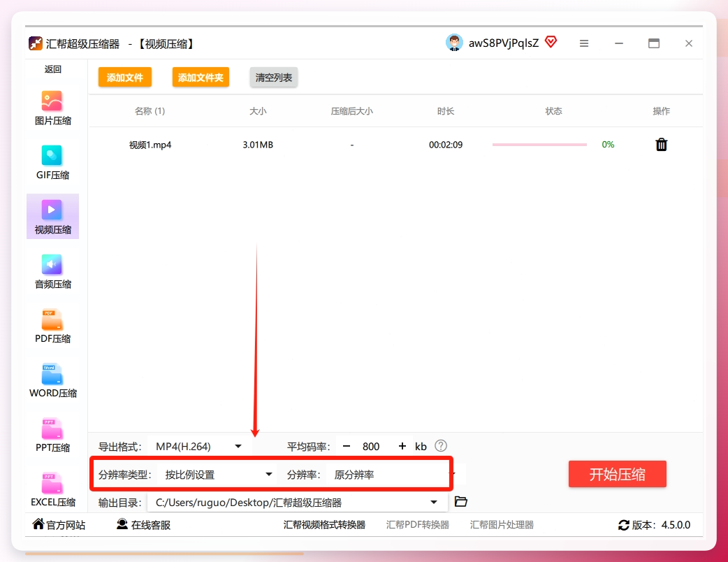Screen dimensions: 728x562
Task: Select the 视频1.mp4 file name
Action: 150,145
